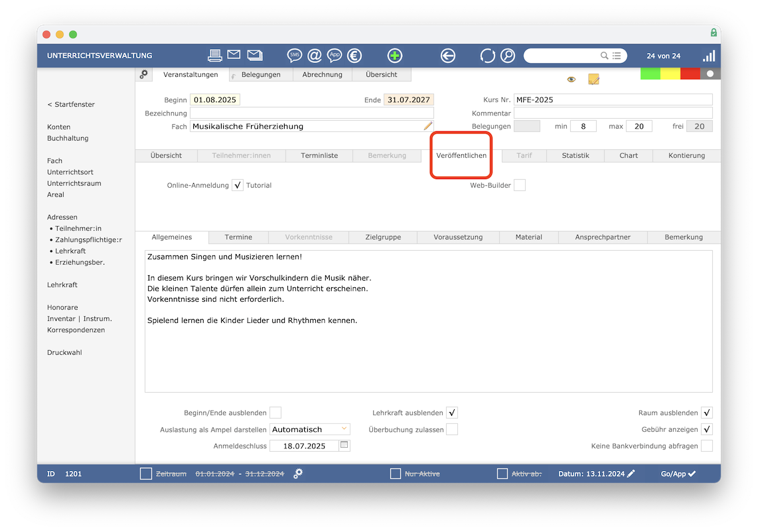Click the Beginn date field 01.08.2025
The width and height of the screenshot is (758, 532).
coord(215,100)
